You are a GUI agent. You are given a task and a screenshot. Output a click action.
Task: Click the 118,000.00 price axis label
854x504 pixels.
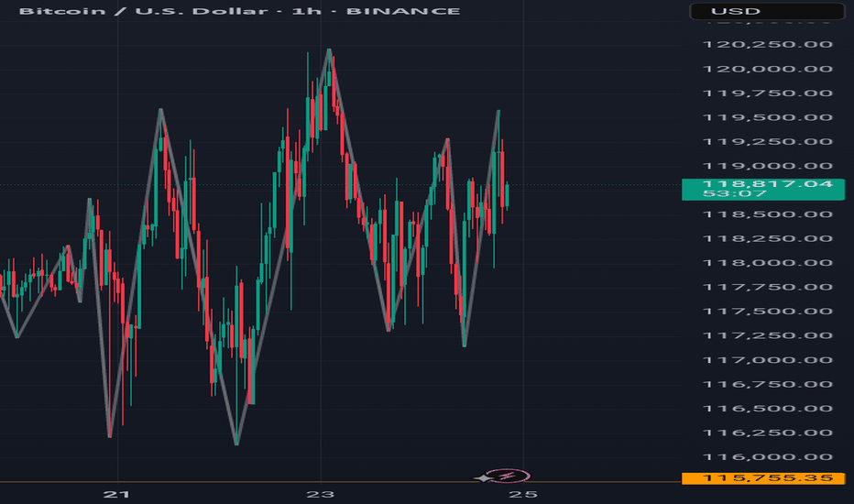pos(768,263)
